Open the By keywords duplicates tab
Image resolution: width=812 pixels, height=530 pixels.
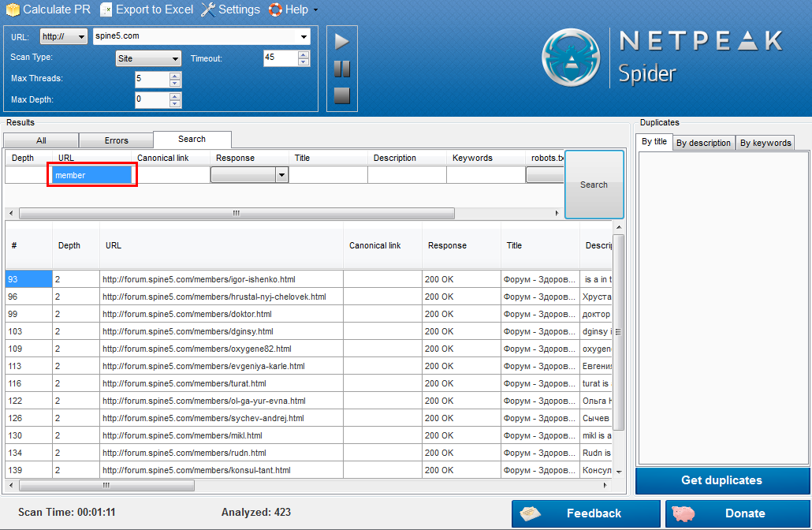[x=765, y=143]
